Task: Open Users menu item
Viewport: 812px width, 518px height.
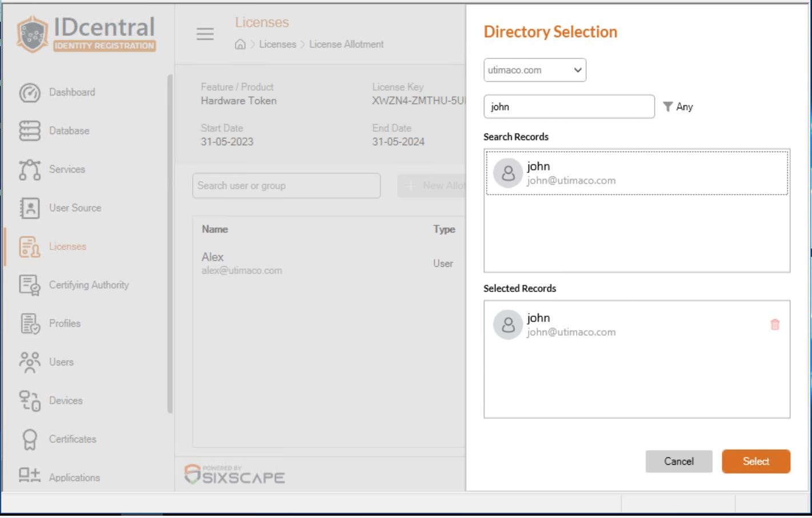Action: coord(61,362)
